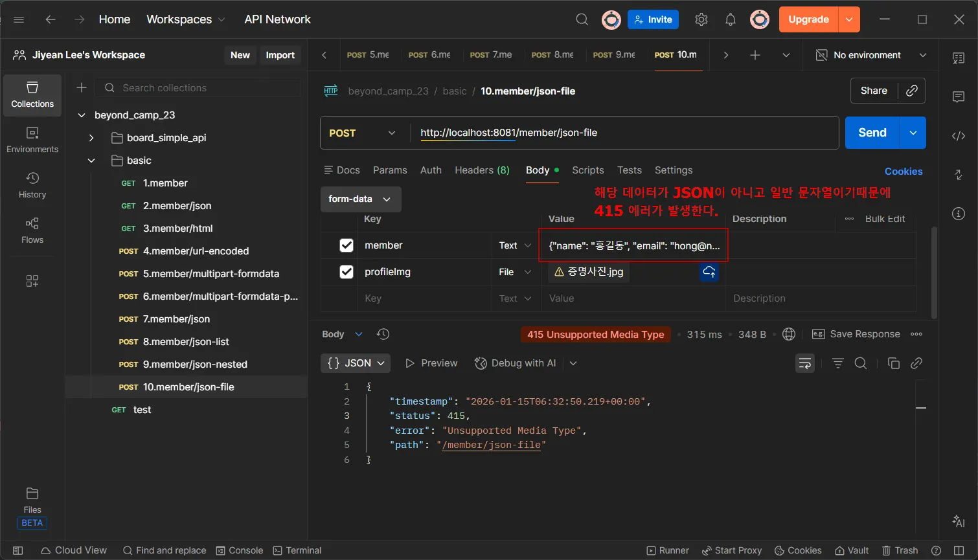
Task: Open the comments icon in right sidebar
Action: pos(959,96)
